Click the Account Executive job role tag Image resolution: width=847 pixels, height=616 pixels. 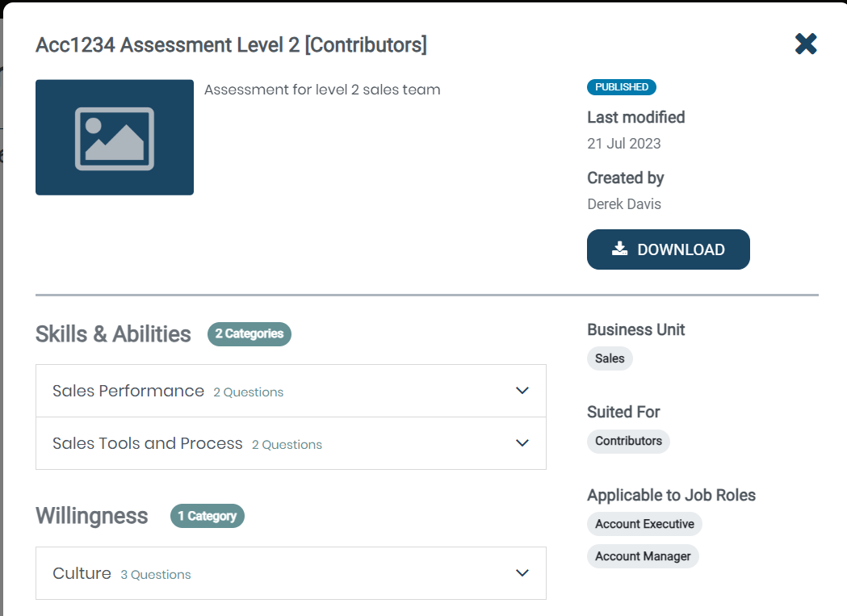[x=644, y=524]
